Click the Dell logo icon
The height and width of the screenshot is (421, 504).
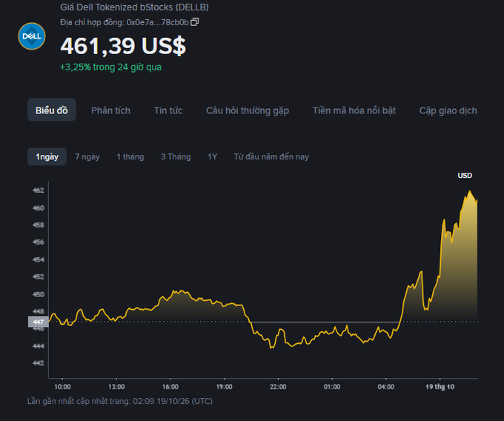coord(31,36)
